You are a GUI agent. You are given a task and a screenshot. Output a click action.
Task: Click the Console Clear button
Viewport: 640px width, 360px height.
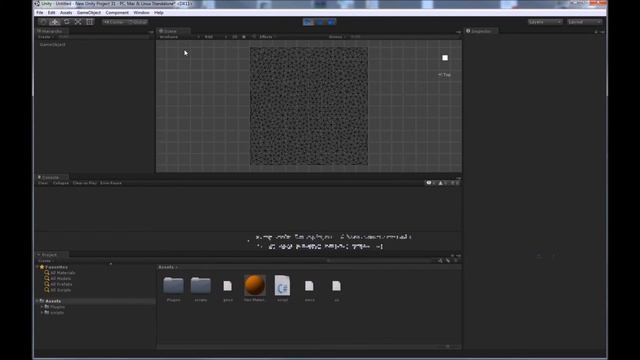point(43,183)
